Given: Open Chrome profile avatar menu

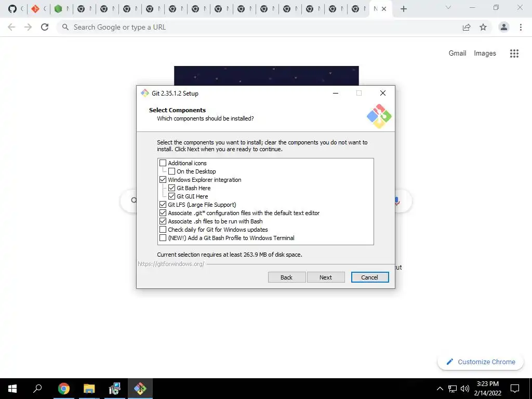Looking at the screenshot, I should tap(504, 27).
